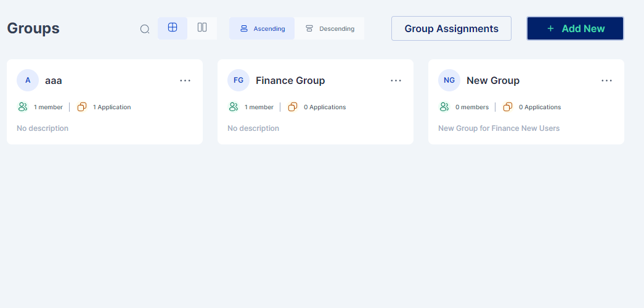The width and height of the screenshot is (644, 308).
Task: Sort groups in Ascending order
Action: 262,28
